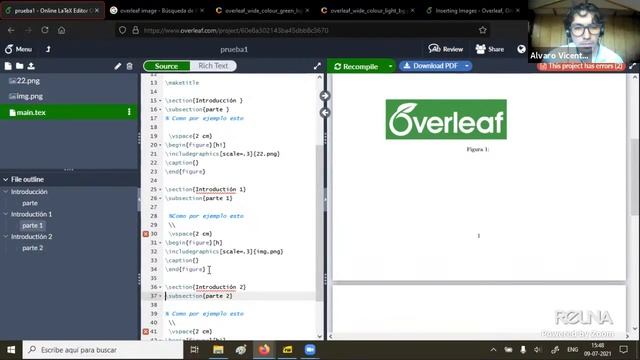Click browser home icon
Viewport: 640px width, 360px height.
(61, 30)
